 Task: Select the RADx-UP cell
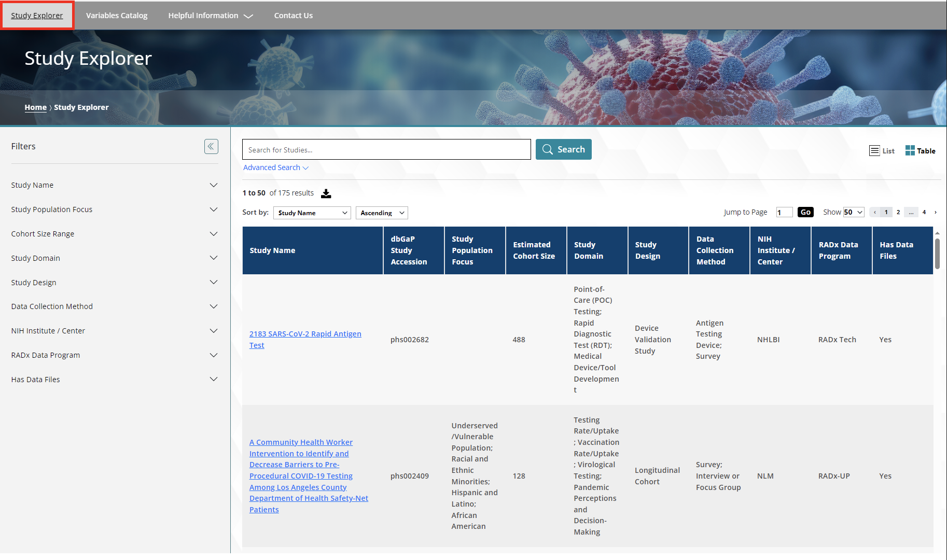pyautogui.click(x=834, y=476)
